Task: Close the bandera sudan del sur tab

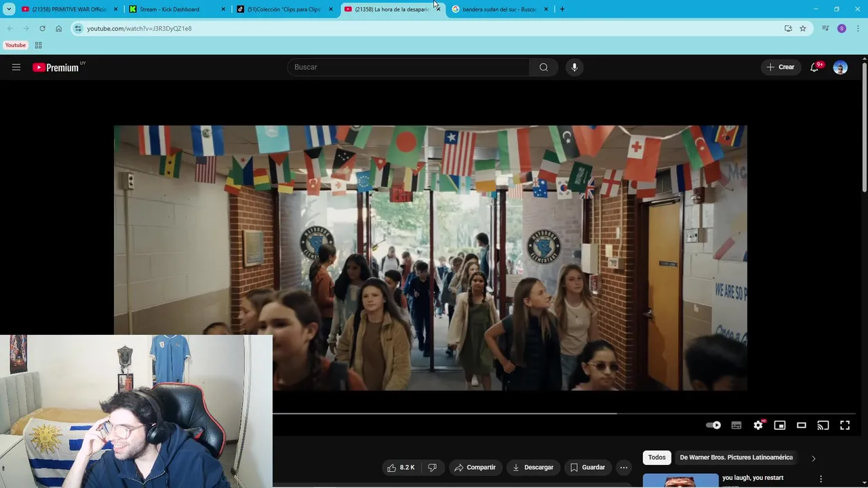Action: 546,9
